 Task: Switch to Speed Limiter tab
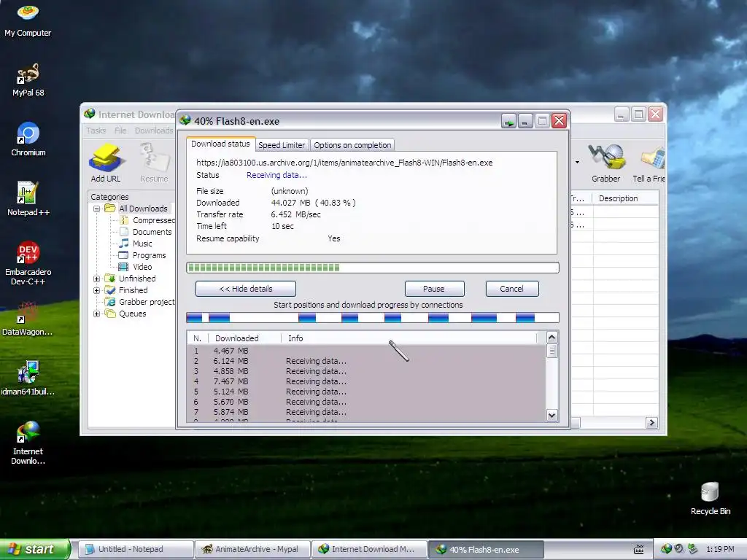(x=282, y=145)
